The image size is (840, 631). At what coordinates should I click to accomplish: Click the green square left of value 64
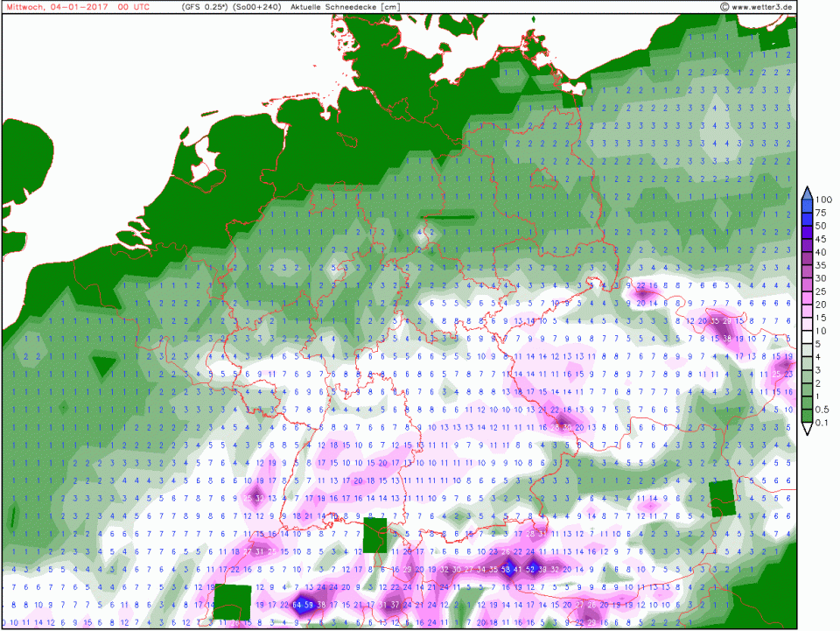(x=232, y=602)
